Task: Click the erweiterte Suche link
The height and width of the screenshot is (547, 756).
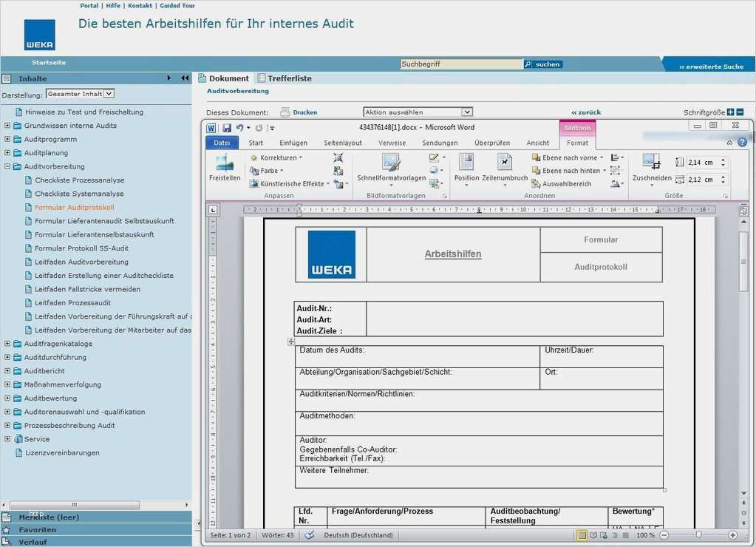Action: point(711,67)
